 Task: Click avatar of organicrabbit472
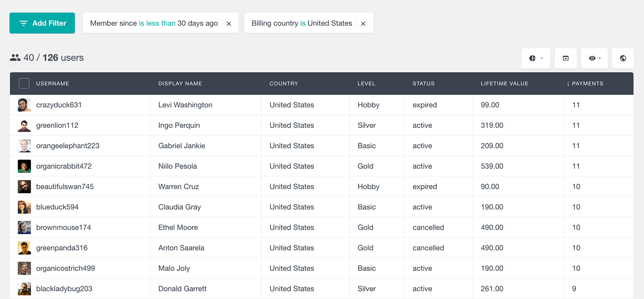pos(24,166)
